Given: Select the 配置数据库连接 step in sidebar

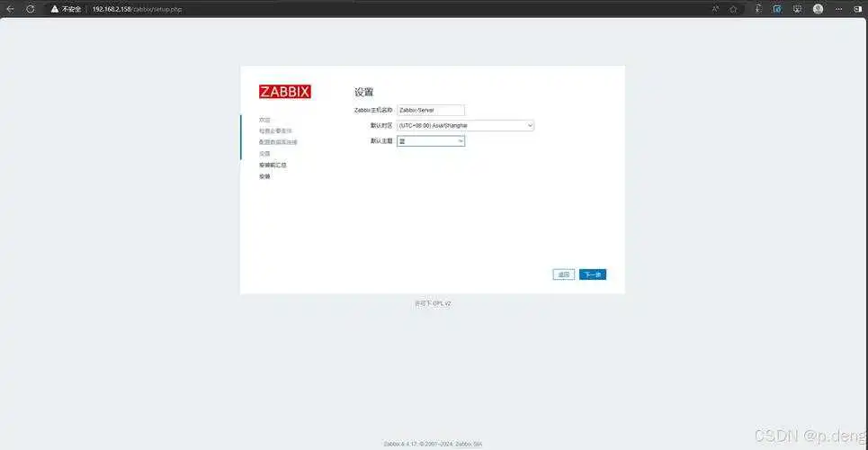Looking at the screenshot, I should pos(278,142).
